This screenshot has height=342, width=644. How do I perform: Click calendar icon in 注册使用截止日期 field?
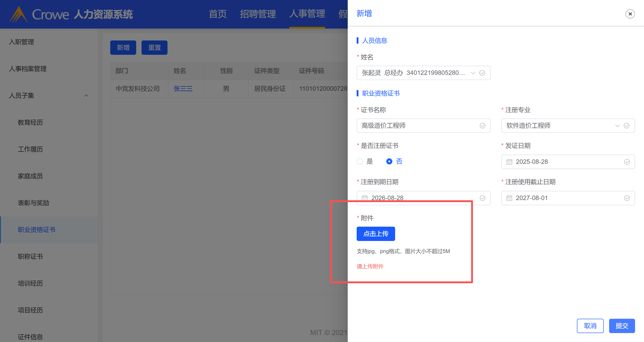509,198
